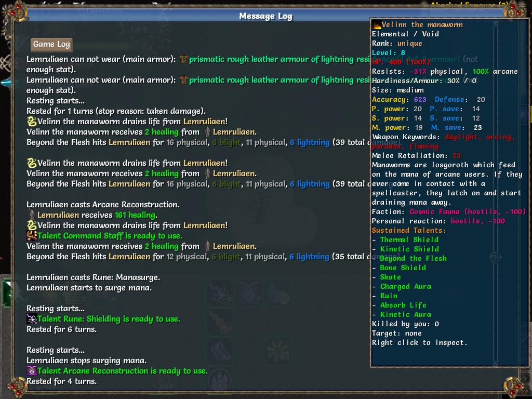Click manaworm icon directly above Command Staff line
Viewport: 532px width, 399px height.
pyautogui.click(x=32, y=225)
